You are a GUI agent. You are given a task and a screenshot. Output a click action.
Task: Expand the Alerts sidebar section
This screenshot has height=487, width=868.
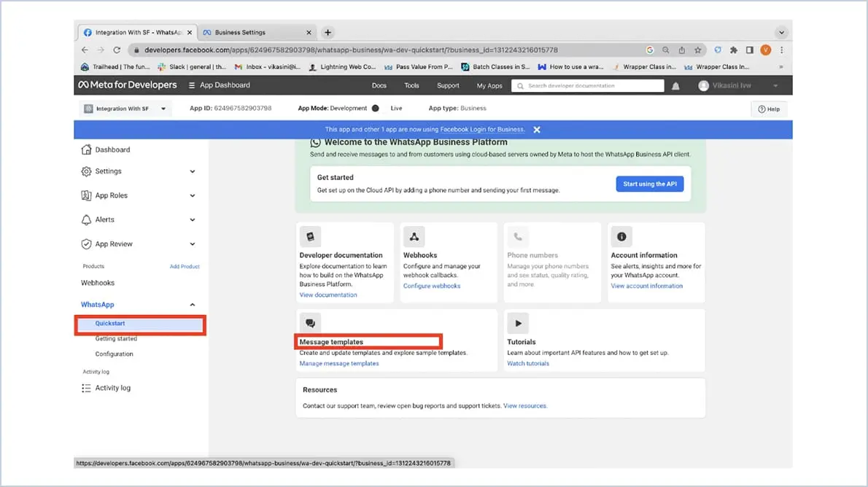(x=193, y=219)
